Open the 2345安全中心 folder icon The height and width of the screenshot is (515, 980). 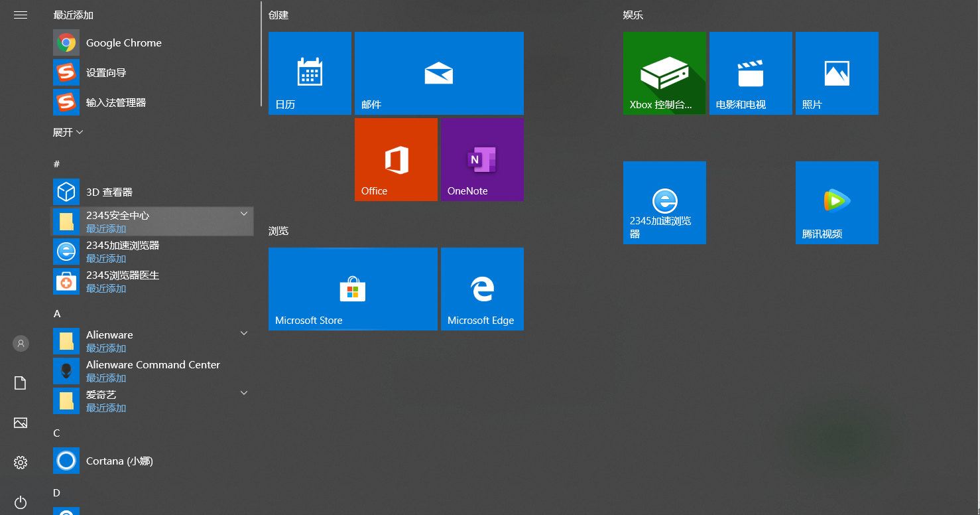click(66, 222)
